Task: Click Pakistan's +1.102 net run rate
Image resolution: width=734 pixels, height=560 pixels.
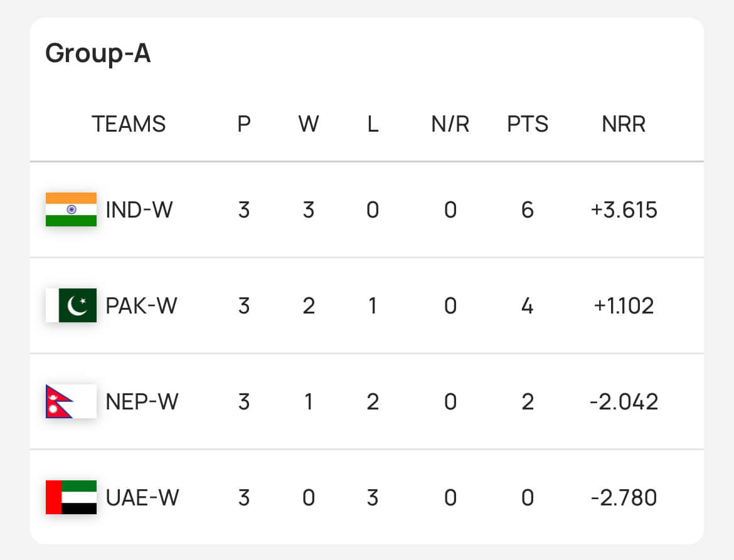Action: pos(624,305)
